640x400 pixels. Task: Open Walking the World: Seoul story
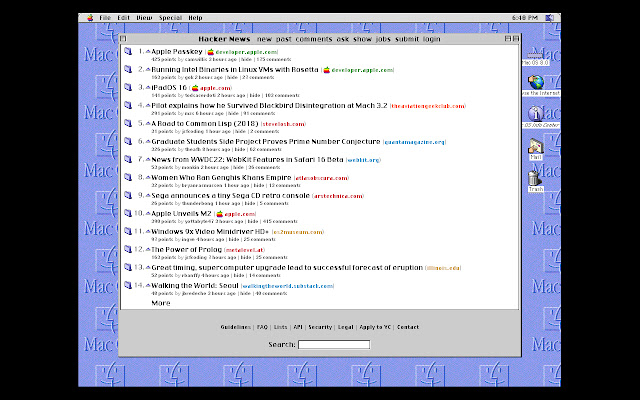point(195,285)
